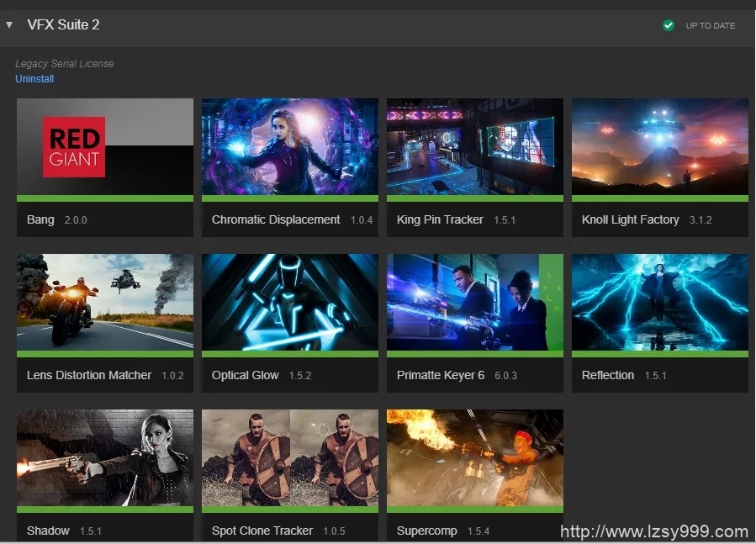Screen dimensions: 756x544
Task: Select the Spot Clone Tracker viking thumbnail
Action: click(x=289, y=457)
